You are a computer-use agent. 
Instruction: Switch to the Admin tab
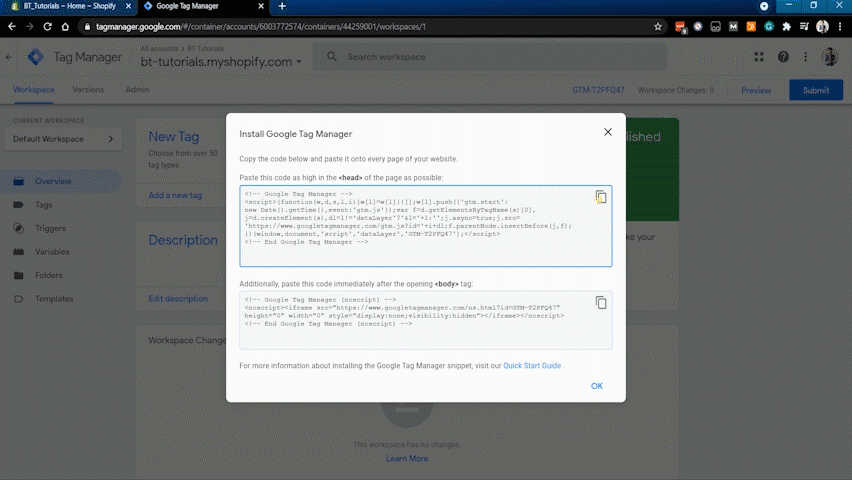(x=137, y=90)
